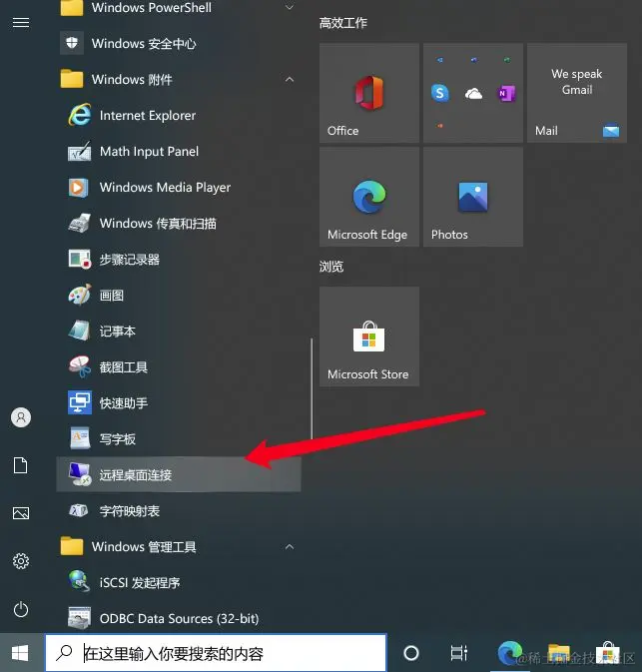Launch 写字板 WordPad icon

(80, 438)
